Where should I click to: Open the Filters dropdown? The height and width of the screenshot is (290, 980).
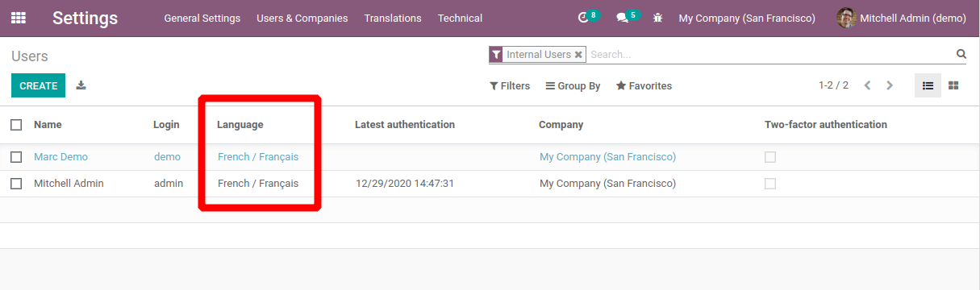click(x=510, y=85)
